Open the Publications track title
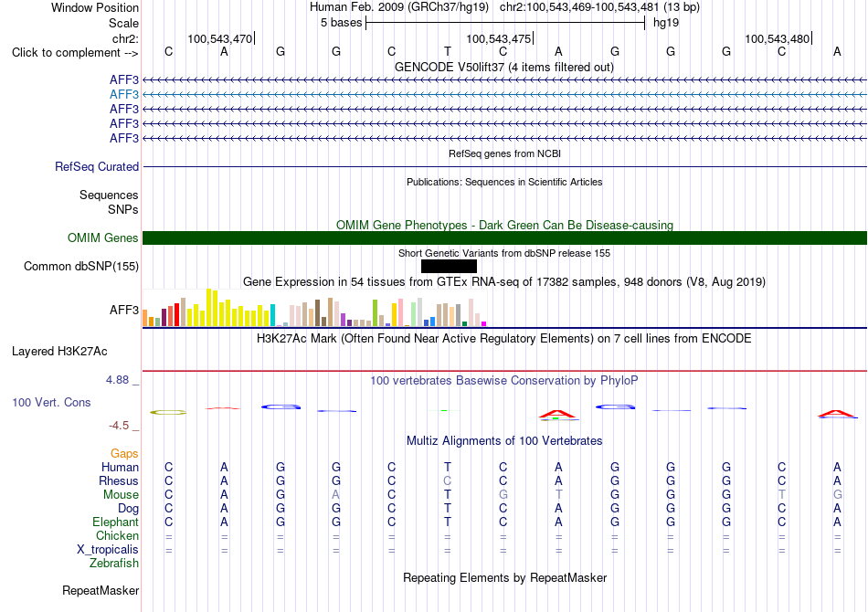Viewport: 868px width, 612px height. point(504,182)
